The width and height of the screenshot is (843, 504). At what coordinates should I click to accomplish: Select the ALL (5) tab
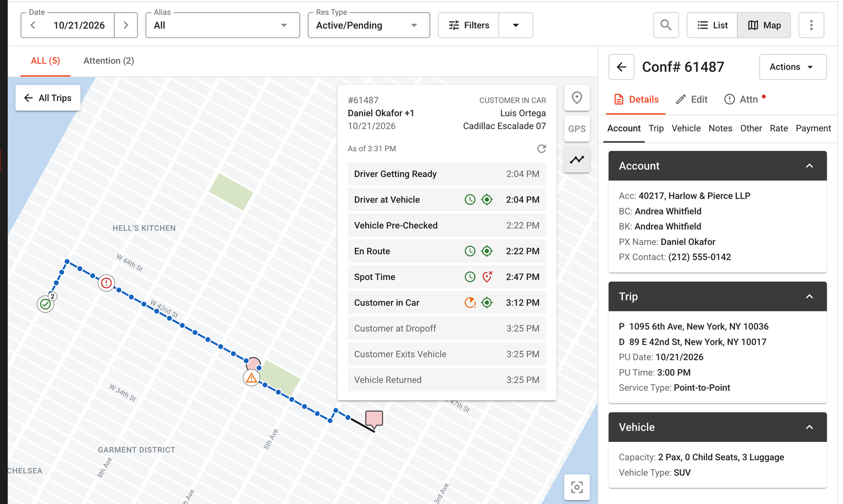(x=45, y=61)
